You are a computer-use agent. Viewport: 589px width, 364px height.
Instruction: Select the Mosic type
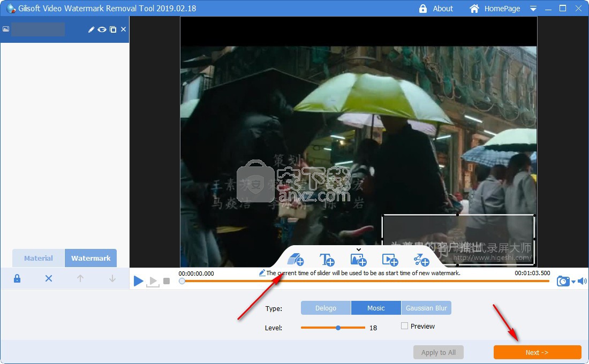[x=376, y=308]
